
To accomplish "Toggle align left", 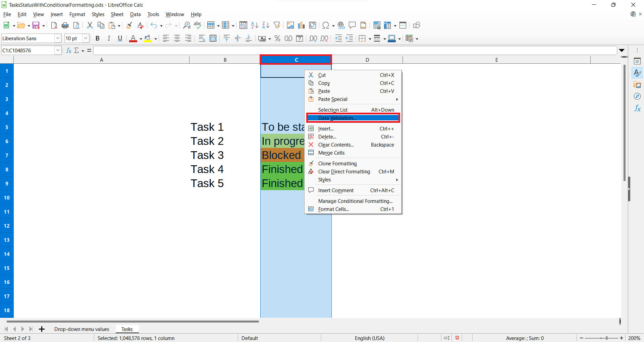I will coord(166,39).
